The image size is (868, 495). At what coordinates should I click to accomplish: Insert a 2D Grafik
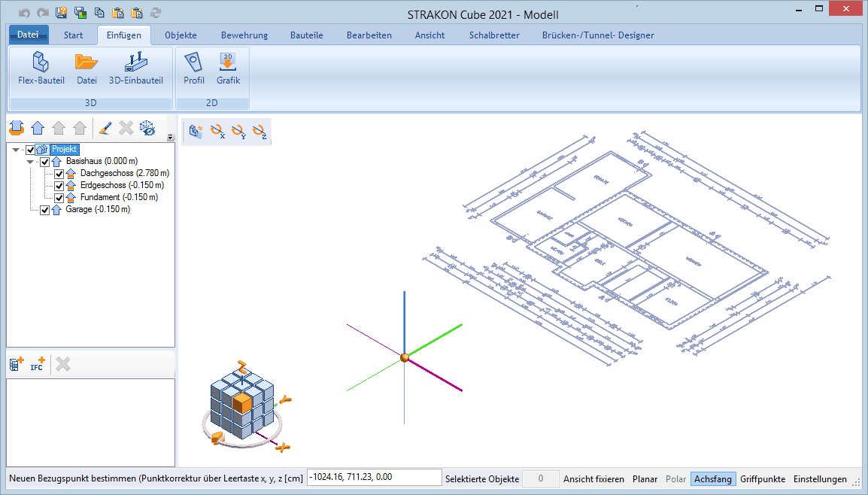(x=228, y=68)
